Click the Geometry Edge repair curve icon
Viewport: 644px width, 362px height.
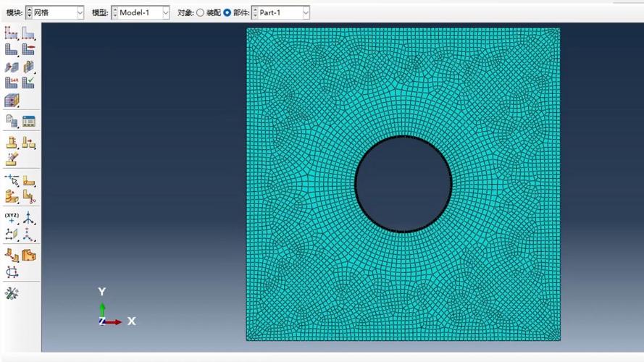pos(12,271)
